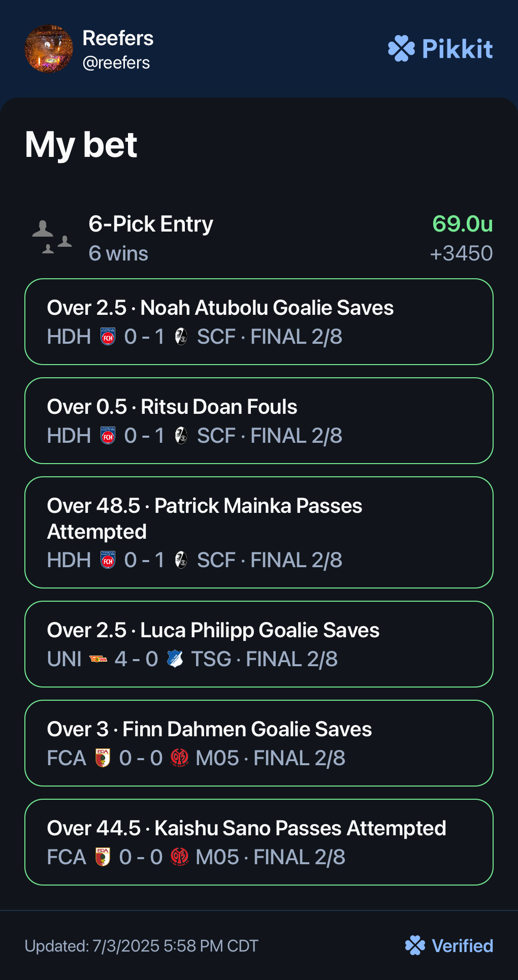The height and width of the screenshot is (980, 518).
Task: Tap the Augsburg crest in Finn Dahmen pick
Action: point(103,758)
